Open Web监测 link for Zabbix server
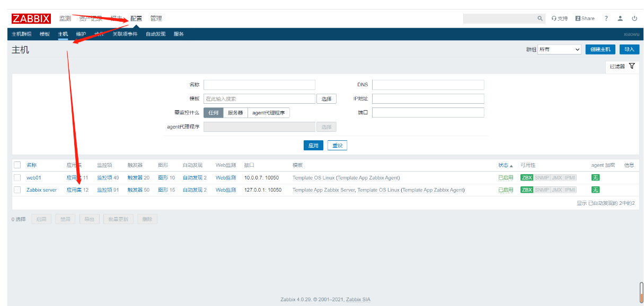Screen dimensions: 644x306 pyautogui.click(x=226, y=190)
